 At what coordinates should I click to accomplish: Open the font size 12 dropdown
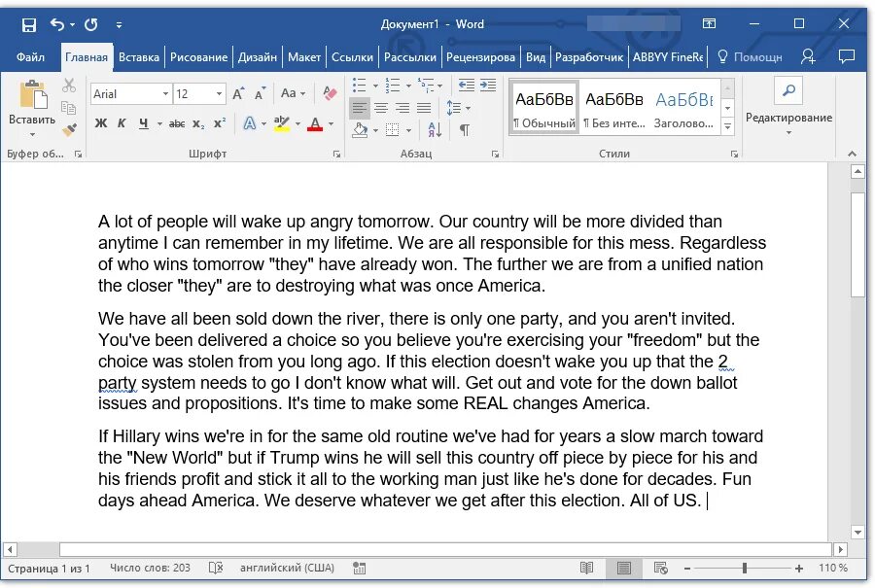(219, 93)
